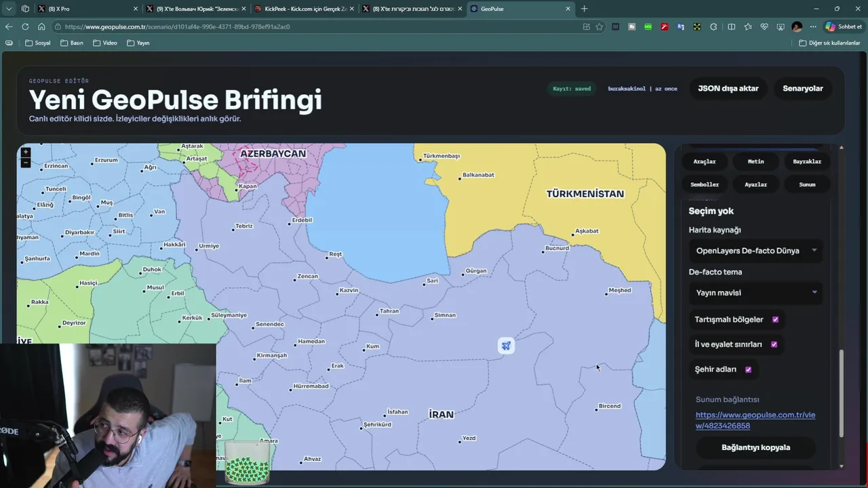Click the Kayıt: saved status badge
The width and height of the screenshot is (868, 488).
(x=572, y=89)
